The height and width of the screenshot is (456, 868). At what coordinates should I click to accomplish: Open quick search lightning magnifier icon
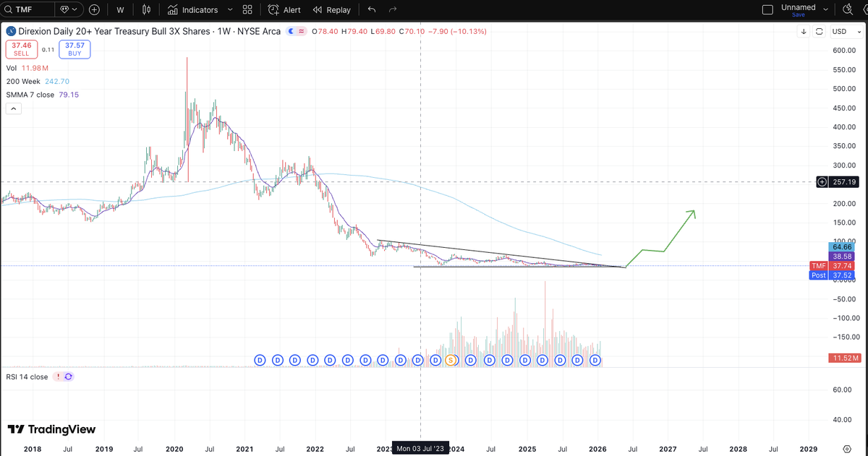[x=848, y=10]
